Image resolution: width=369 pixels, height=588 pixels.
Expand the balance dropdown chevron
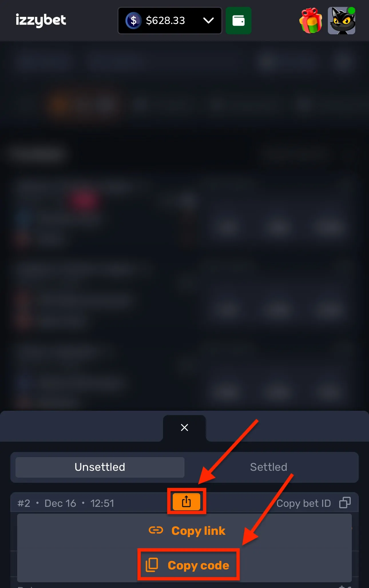click(208, 21)
